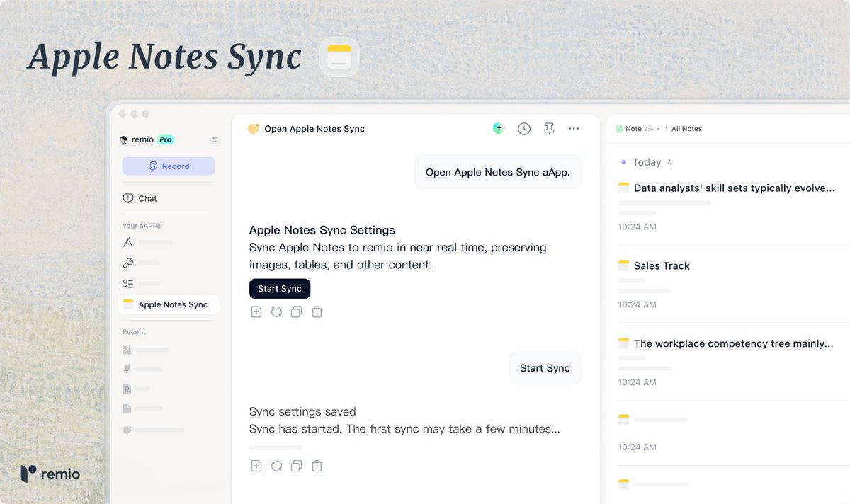This screenshot has width=850, height=504.
Task: Copy the 'Sync has started' reply
Action: (297, 466)
